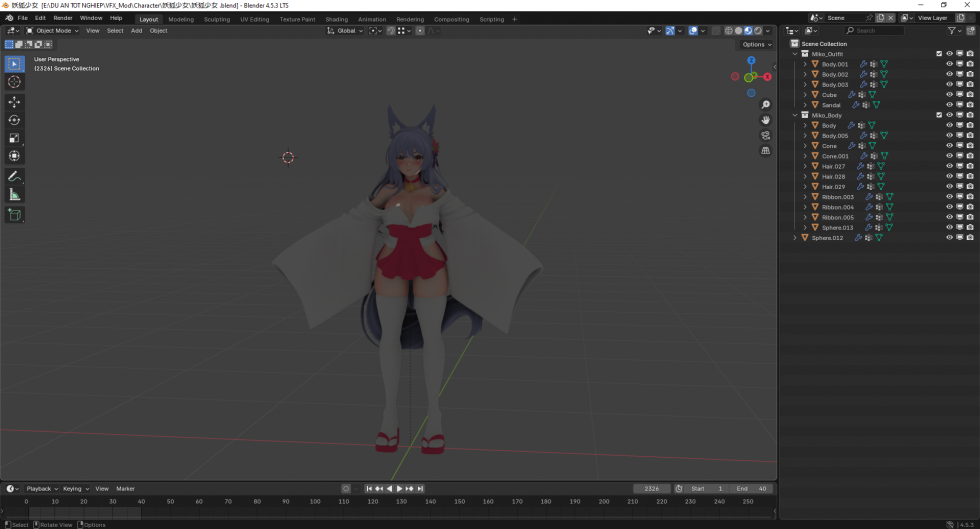This screenshot has width=980, height=529.
Task: Switch to rendered viewport shading
Action: click(758, 31)
